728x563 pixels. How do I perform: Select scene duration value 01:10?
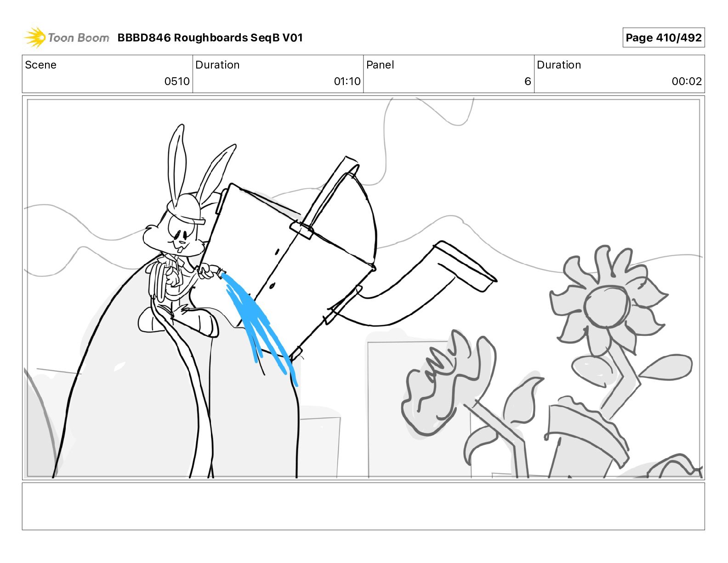[347, 81]
